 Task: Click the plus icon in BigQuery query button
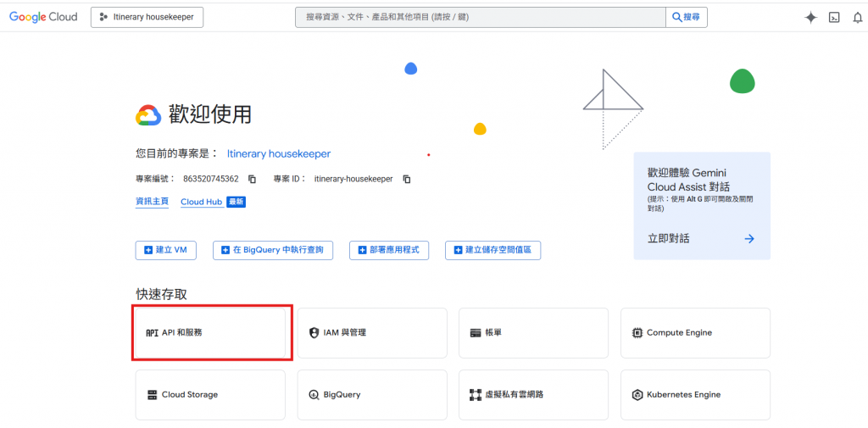(225, 250)
